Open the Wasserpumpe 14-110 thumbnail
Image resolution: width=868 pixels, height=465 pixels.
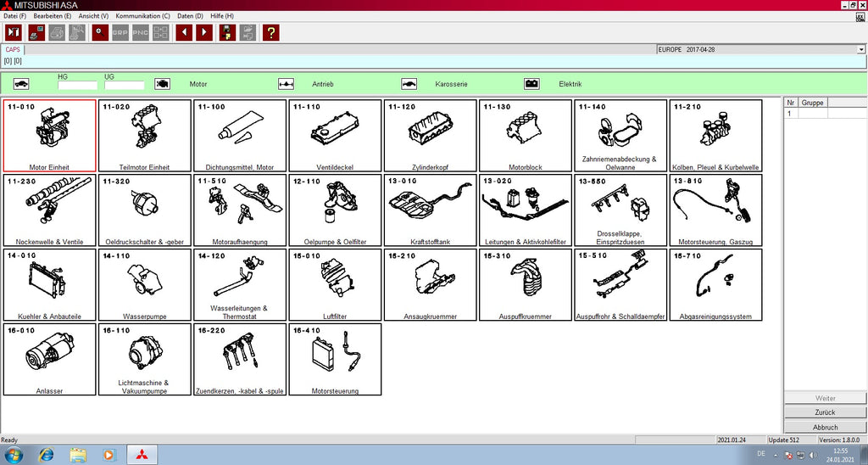(x=145, y=285)
